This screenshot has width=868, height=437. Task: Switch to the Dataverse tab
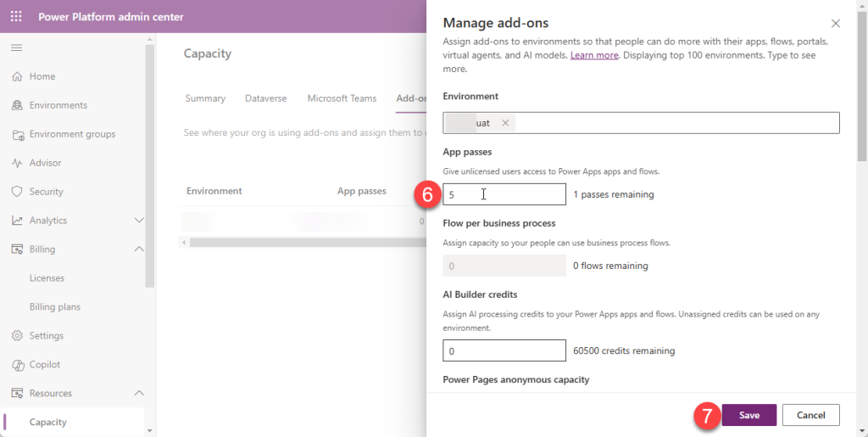[x=265, y=98]
